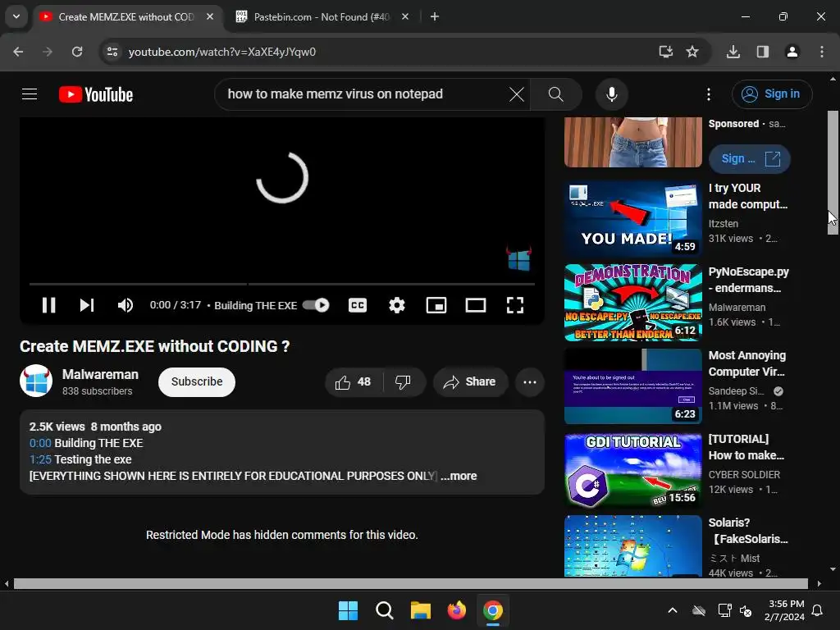This screenshot has height=630, width=840.
Task: Install or cast page icon in address bar
Action: [665, 52]
